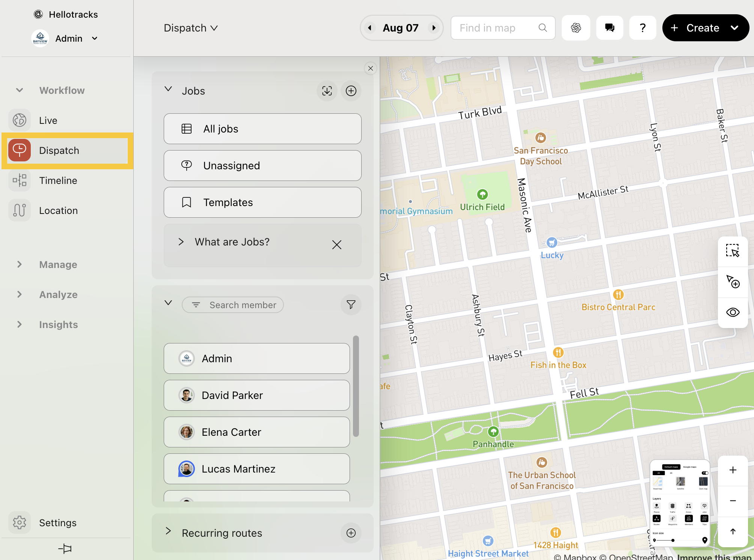Toggle the Members layer
754x560 pixels.
(689, 518)
